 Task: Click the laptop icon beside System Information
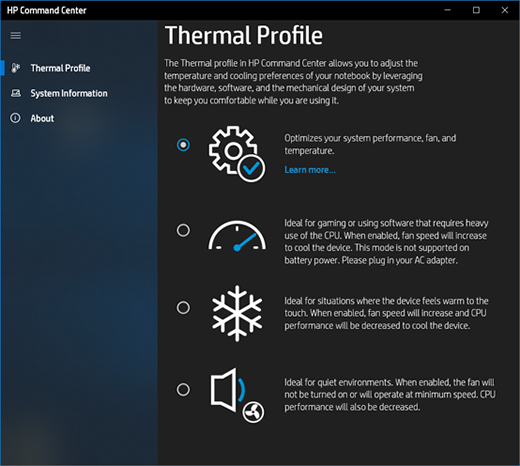(16, 93)
